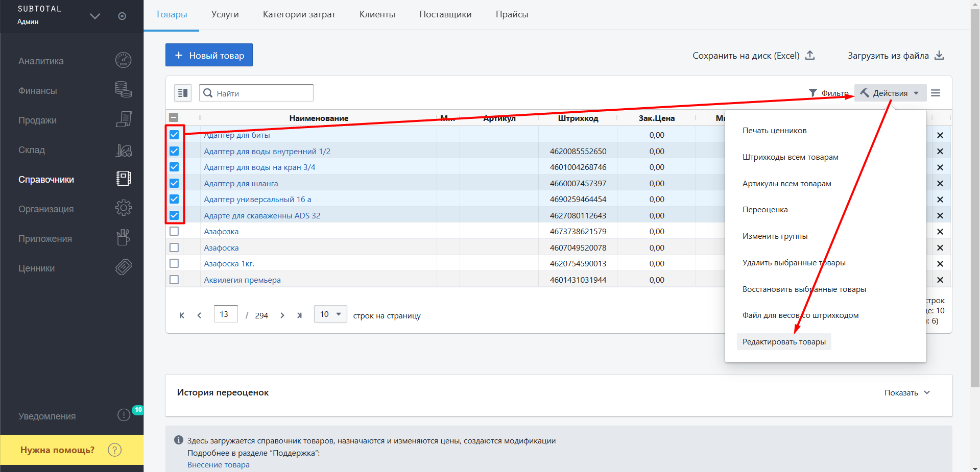980x472 pixels.
Task: Check the Аквилегия премьера row checkbox
Action: [x=174, y=280]
